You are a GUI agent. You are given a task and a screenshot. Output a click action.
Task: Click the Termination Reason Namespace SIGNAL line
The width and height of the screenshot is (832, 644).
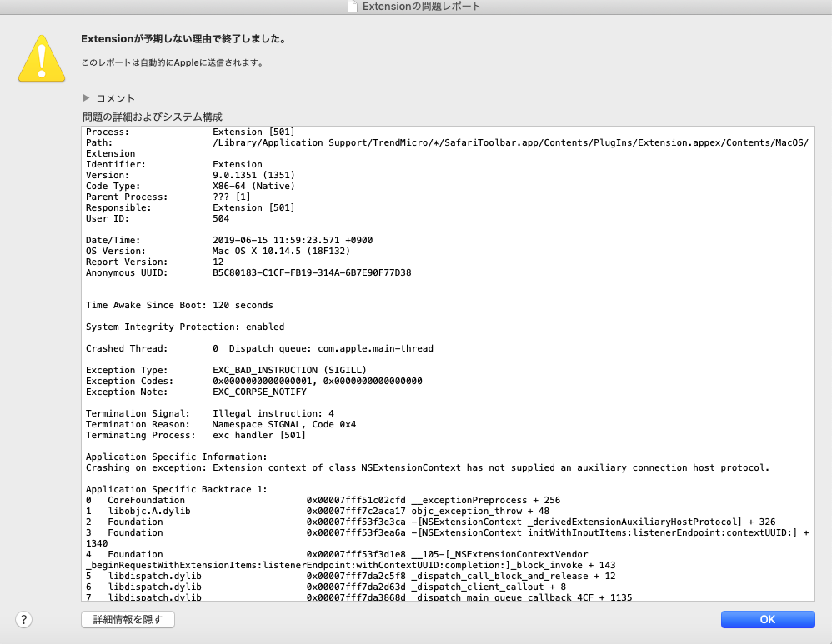click(221, 424)
